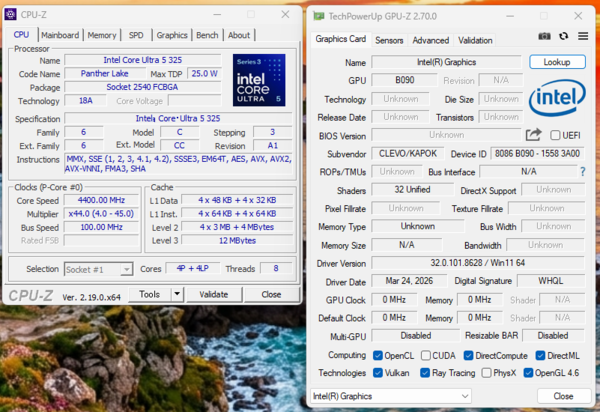This screenshot has width=600, height=412.
Task: Switch to the Mainboard tab
Action: click(60, 35)
